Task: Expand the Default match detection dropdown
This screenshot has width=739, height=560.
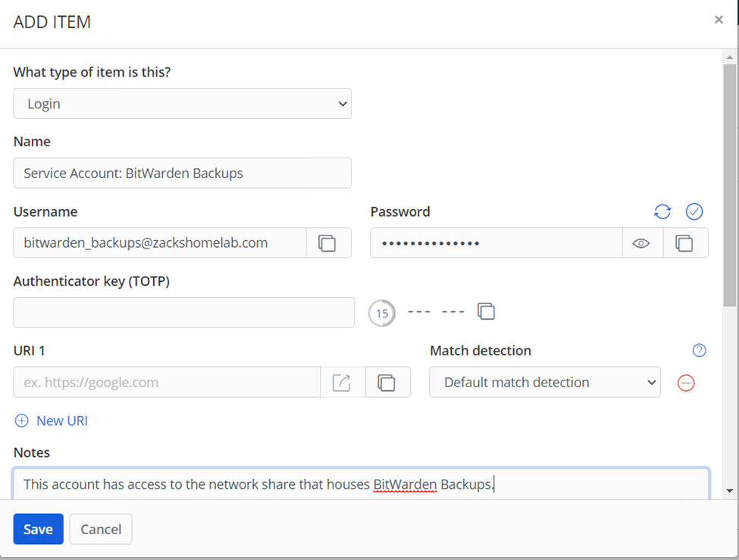Action: tap(544, 383)
